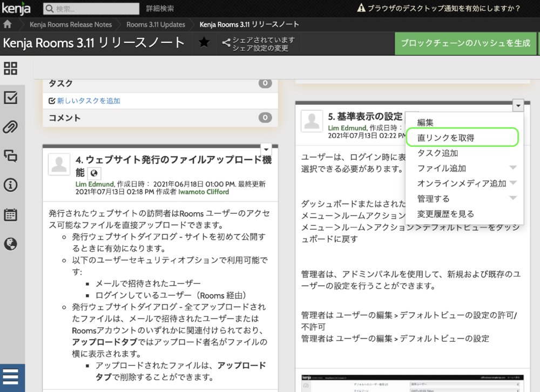Click the task icon beside 新しいタスクを追加

click(x=52, y=100)
